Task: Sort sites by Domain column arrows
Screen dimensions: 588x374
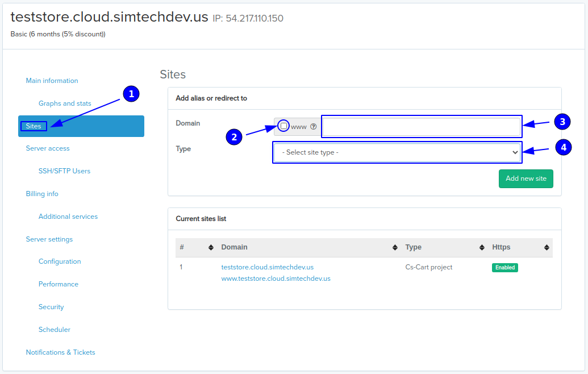Action: [x=395, y=248]
